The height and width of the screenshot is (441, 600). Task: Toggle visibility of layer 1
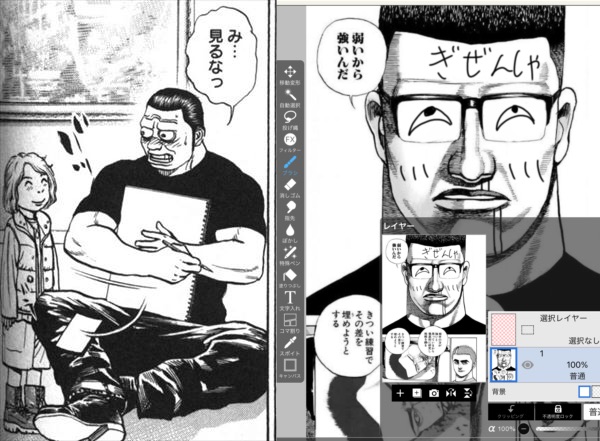coord(528,365)
